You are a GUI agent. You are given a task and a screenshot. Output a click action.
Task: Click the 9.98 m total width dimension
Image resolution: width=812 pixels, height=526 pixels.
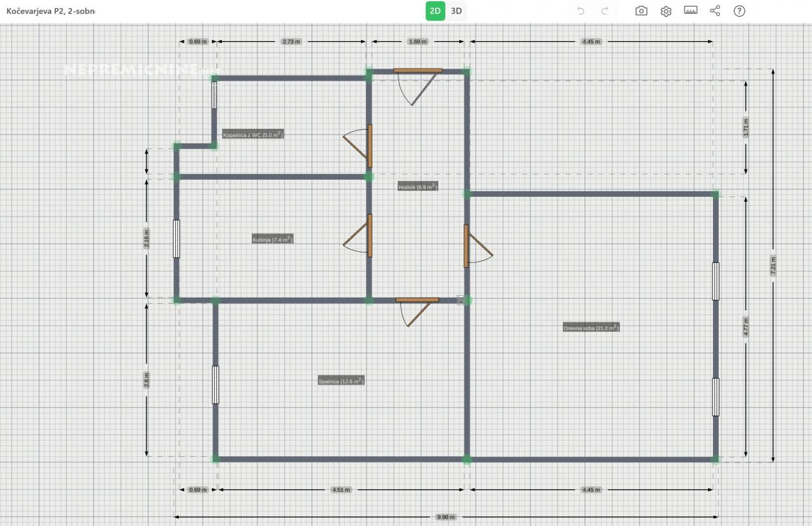446,517
